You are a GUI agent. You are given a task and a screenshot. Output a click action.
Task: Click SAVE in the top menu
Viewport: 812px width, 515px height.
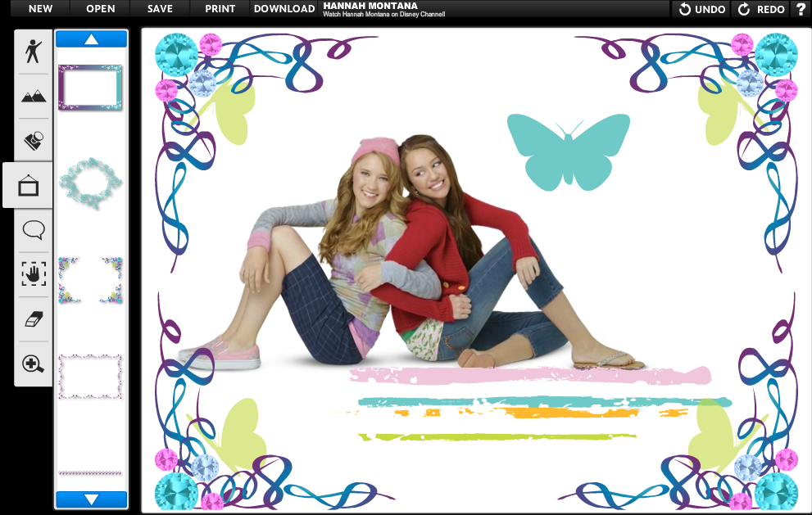160,9
